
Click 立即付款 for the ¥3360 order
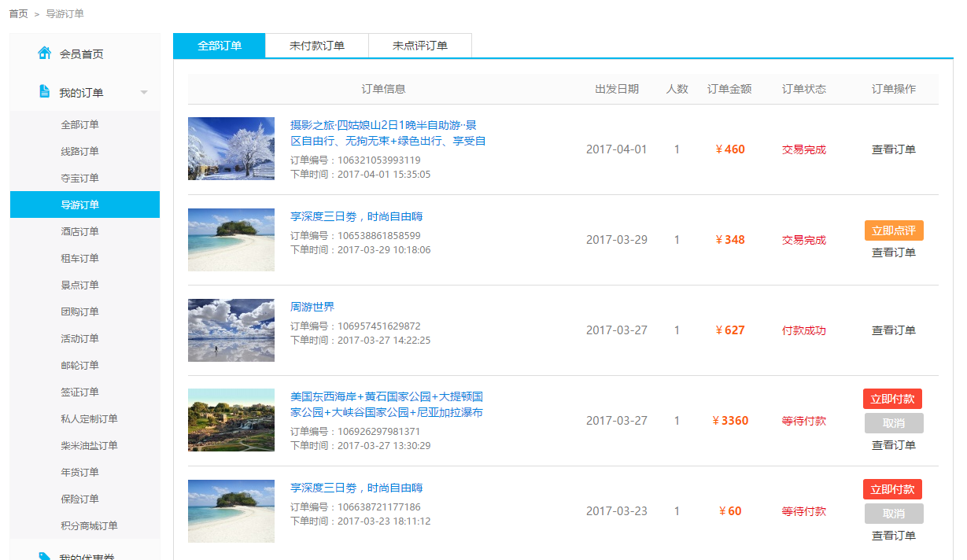pyautogui.click(x=892, y=399)
